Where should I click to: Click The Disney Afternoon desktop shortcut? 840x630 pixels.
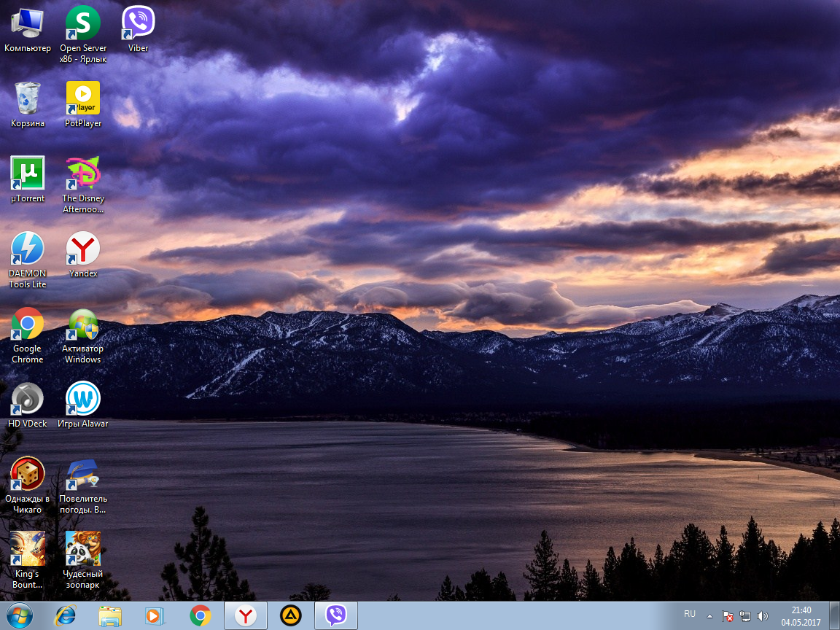[83, 174]
